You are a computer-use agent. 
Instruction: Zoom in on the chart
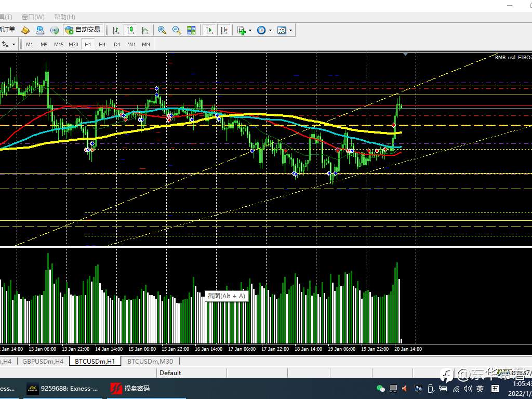(162, 30)
